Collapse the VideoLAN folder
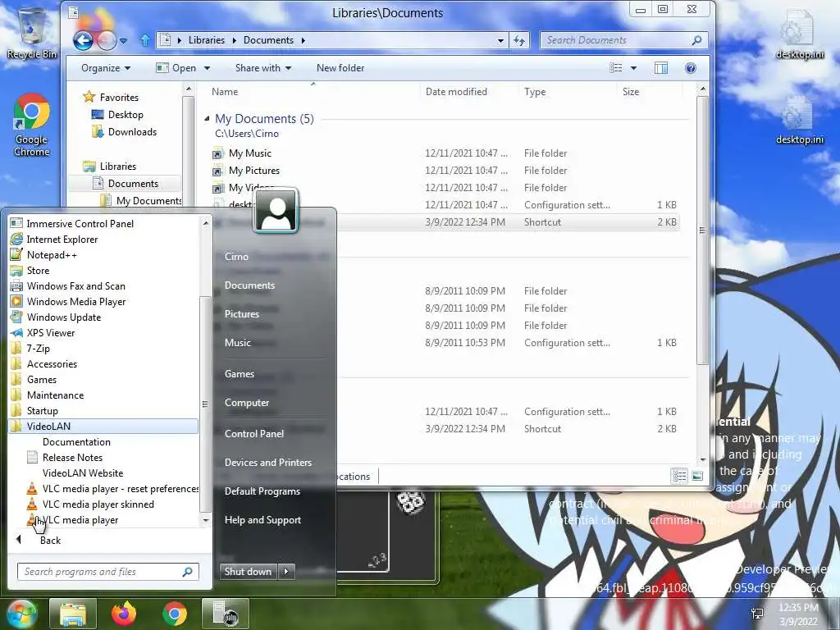 [x=103, y=426]
